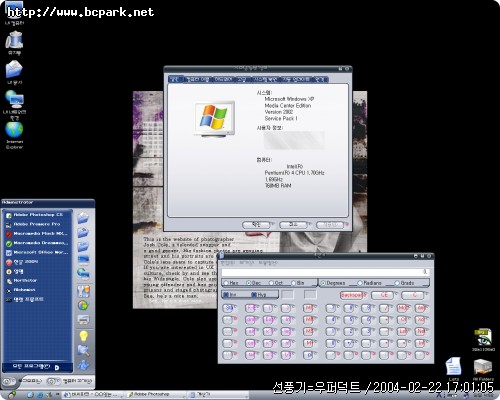Switch to 하드웨어 tab

[x=223, y=79]
